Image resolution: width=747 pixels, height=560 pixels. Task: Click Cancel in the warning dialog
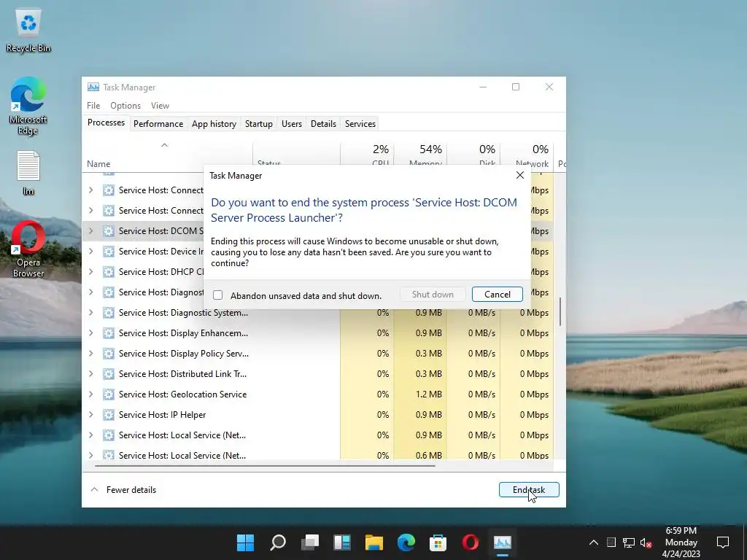click(498, 295)
